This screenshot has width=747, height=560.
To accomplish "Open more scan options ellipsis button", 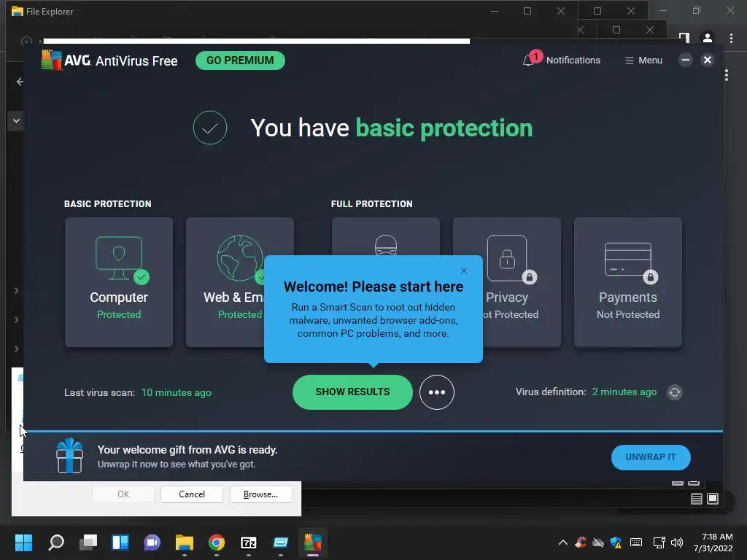I will [x=437, y=392].
